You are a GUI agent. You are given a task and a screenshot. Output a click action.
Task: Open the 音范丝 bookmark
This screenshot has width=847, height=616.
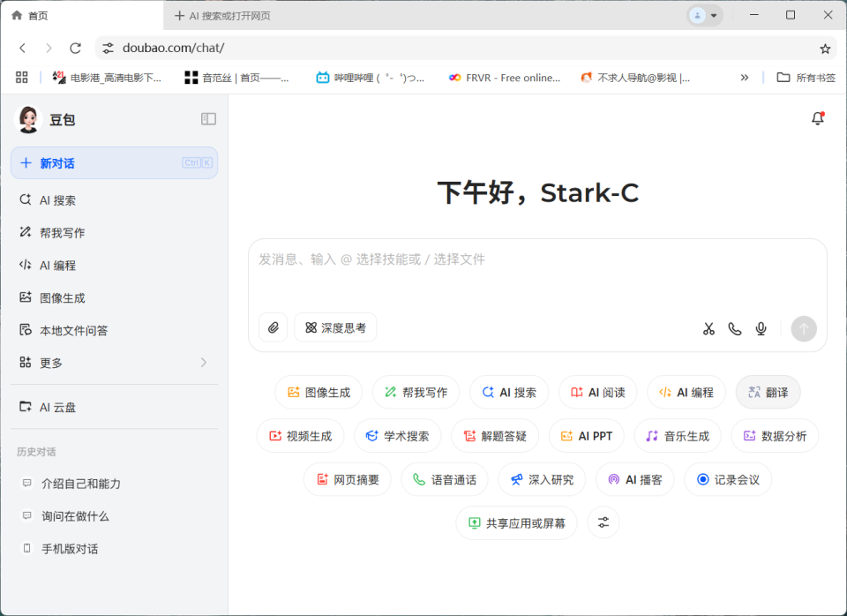236,78
